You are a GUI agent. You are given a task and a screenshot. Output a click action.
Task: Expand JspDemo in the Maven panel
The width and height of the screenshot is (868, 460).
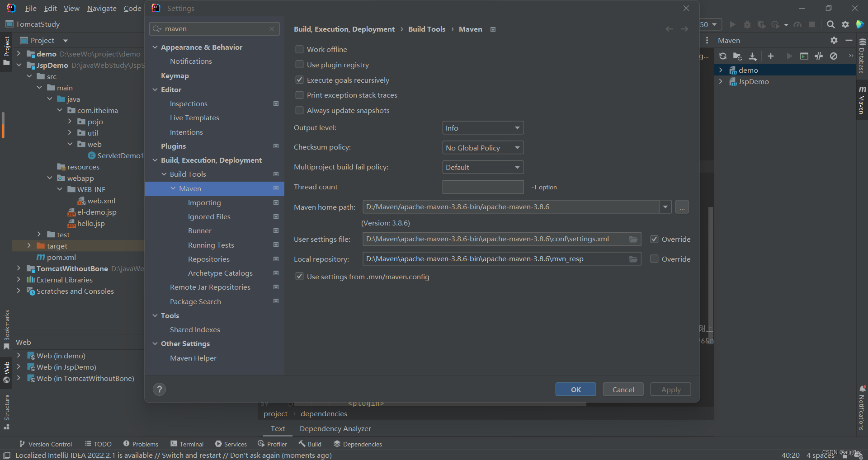click(x=721, y=81)
